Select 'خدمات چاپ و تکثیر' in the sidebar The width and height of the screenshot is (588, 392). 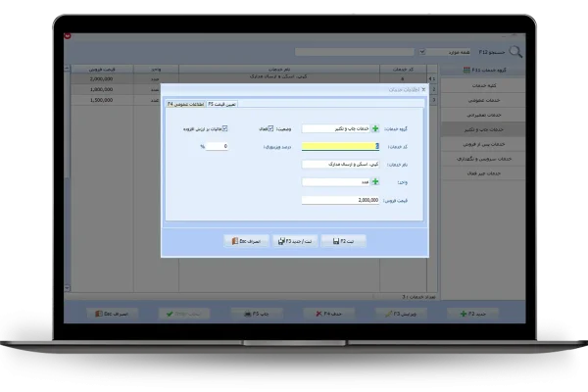pyautogui.click(x=483, y=129)
